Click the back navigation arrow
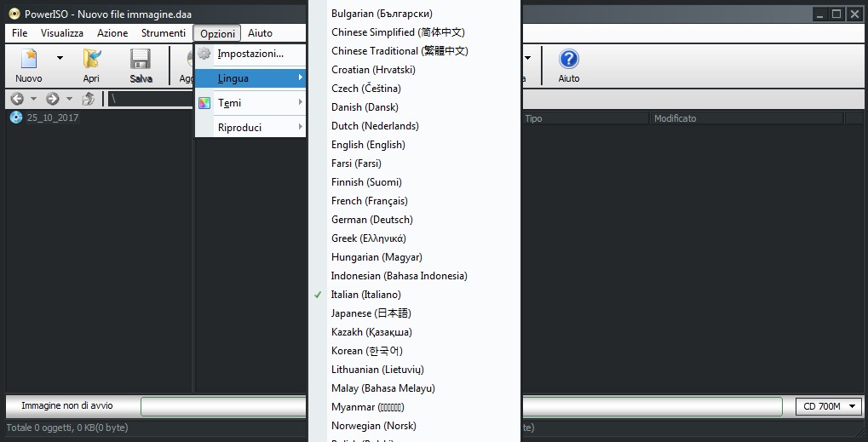 (17, 99)
